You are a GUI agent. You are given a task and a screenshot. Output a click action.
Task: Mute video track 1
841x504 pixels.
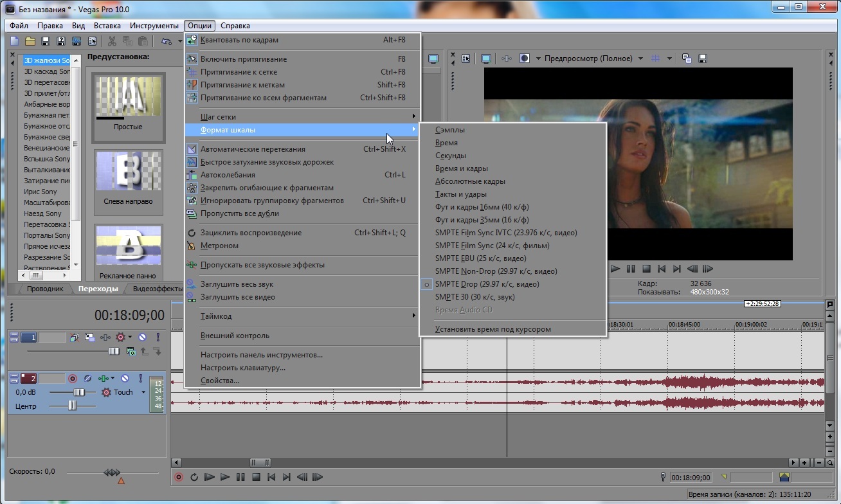coord(142,337)
